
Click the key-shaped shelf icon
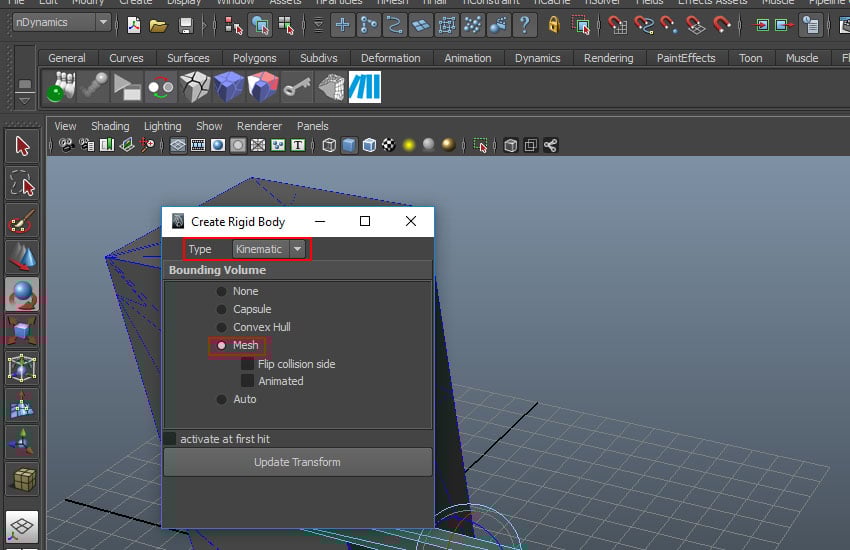(x=295, y=88)
